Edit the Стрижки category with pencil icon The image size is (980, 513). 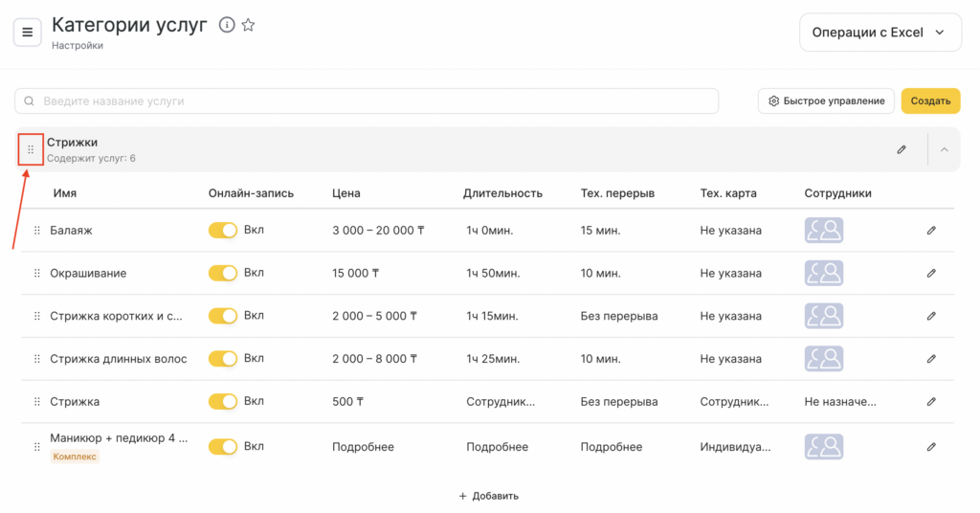click(902, 150)
